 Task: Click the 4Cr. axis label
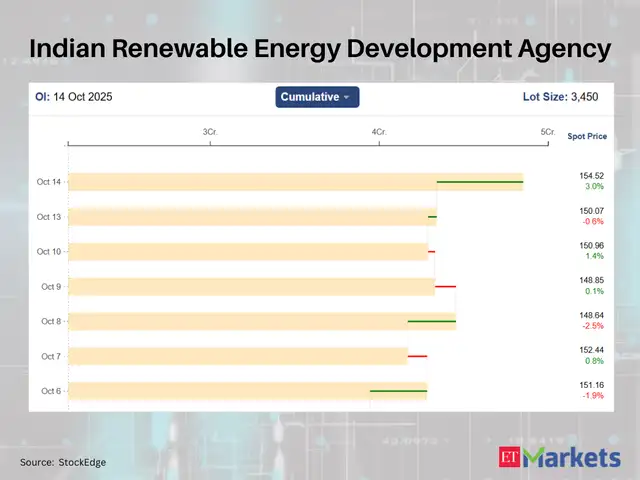(379, 132)
